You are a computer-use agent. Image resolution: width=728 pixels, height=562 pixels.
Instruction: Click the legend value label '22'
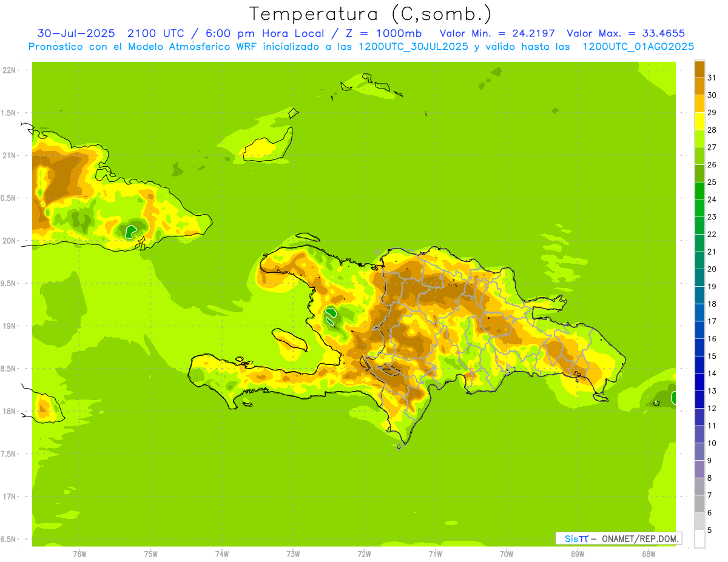coord(712,234)
